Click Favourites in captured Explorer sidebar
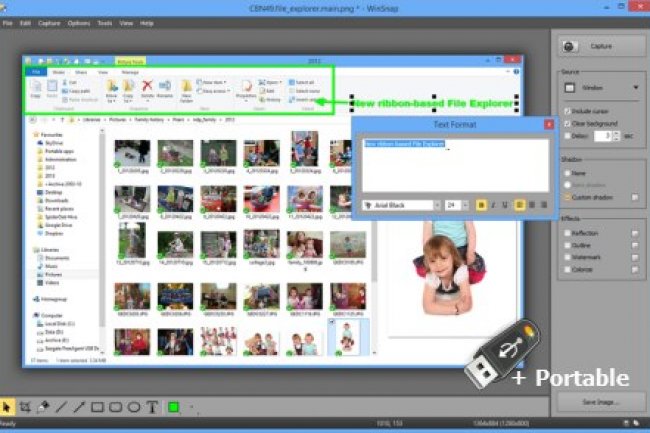 (51, 135)
